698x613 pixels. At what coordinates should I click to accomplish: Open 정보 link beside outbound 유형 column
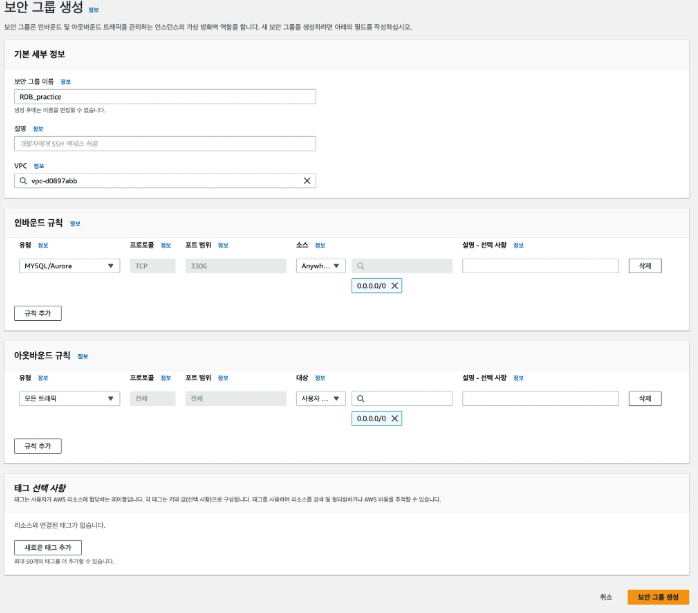(43, 378)
